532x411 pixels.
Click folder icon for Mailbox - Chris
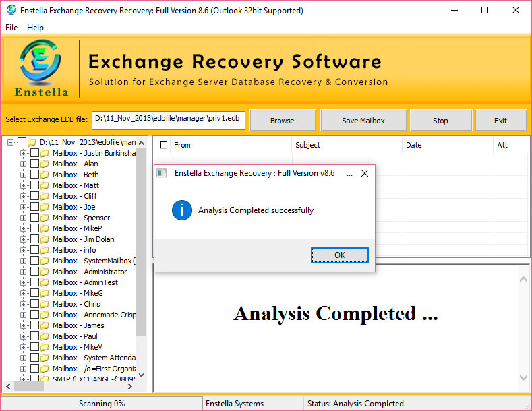coord(45,304)
